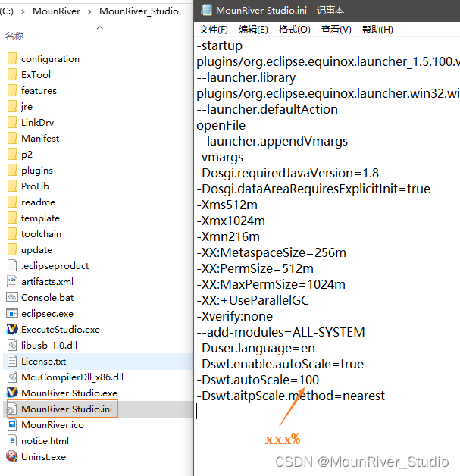This screenshot has height=476, width=460.
Task: Click the openFile line in Notepad
Action: click(221, 125)
